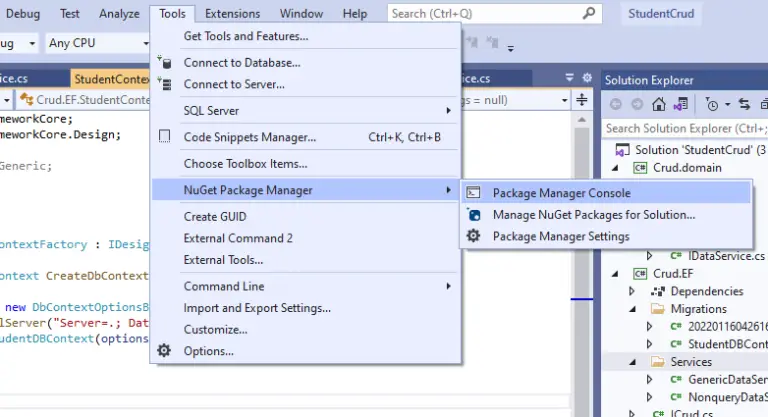This screenshot has height=417, width=768.
Task: Click the search magnifier icon in the title bar
Action: pos(589,14)
